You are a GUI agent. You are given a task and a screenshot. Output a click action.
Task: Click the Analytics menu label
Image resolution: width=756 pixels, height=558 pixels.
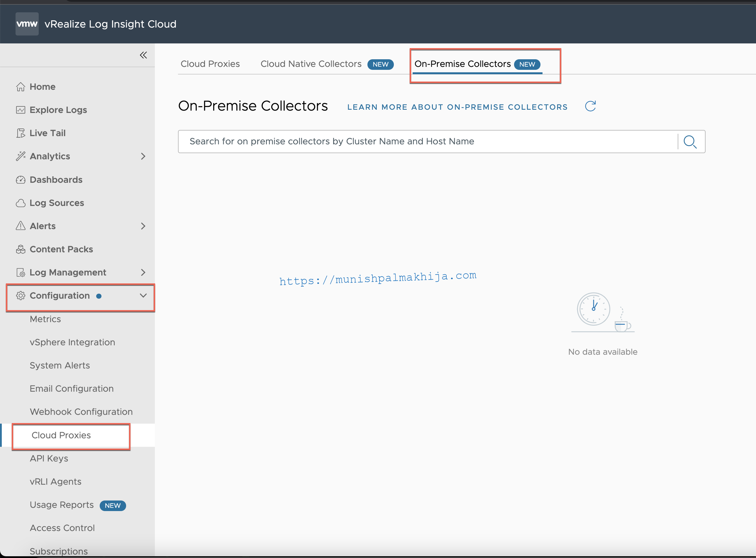(50, 156)
